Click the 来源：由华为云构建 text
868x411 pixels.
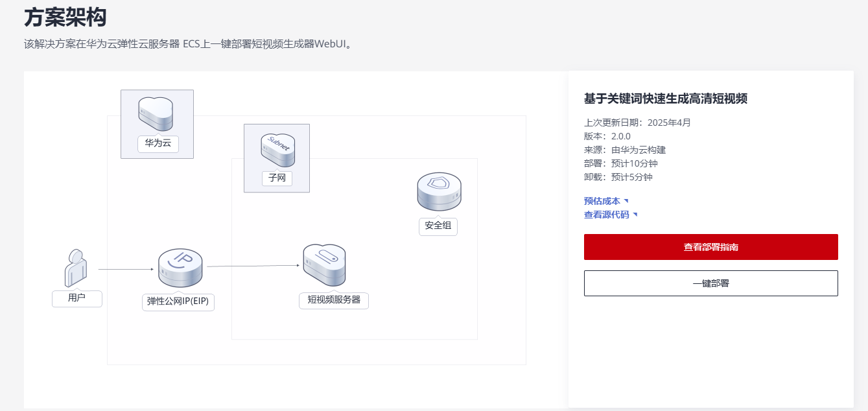625,150
